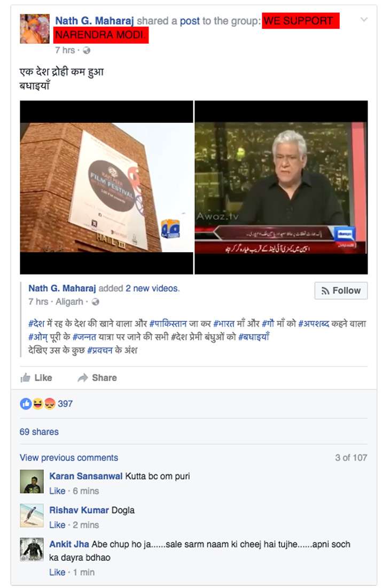Click the laughing Haha reaction icon

[x=37, y=404]
